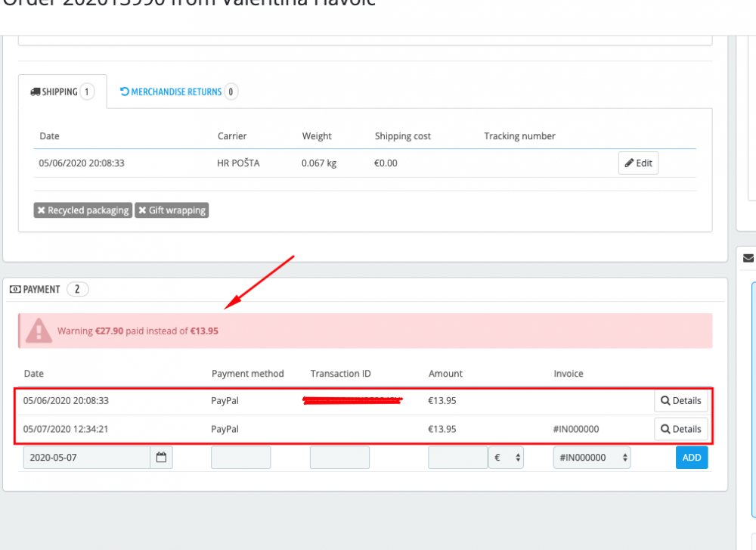
Task: Click the pencil icon inside the Edit button
Action: pos(629,163)
